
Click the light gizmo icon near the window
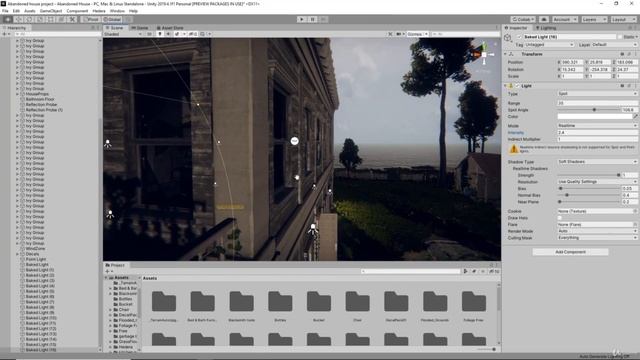pos(294,141)
